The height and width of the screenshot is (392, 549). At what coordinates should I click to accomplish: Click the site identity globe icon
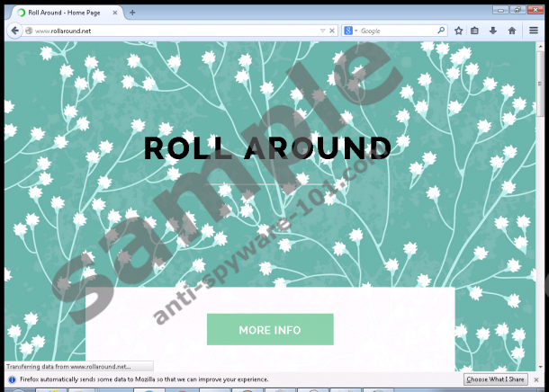click(x=28, y=31)
